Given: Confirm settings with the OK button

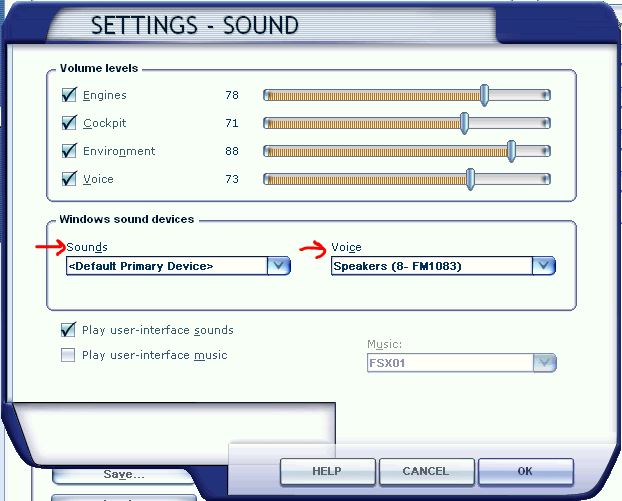Looking at the screenshot, I should click(526, 472).
